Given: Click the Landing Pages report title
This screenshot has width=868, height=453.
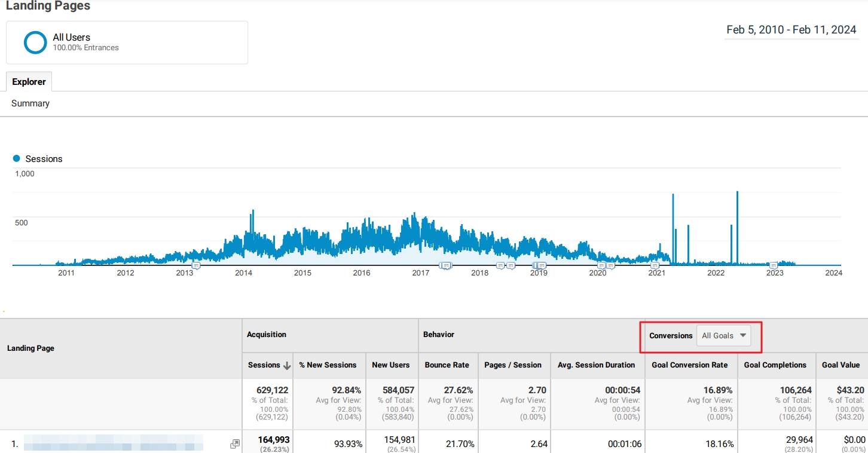Looking at the screenshot, I should [x=48, y=6].
